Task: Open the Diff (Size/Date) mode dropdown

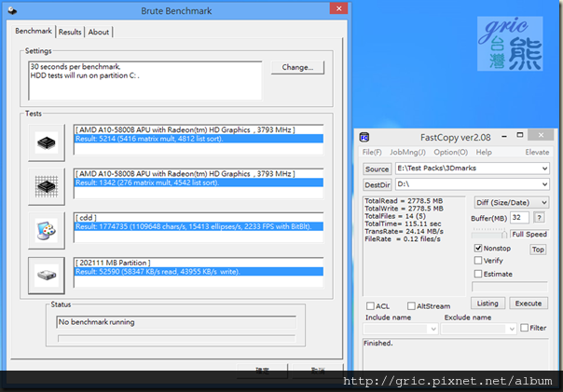Action: pos(512,203)
